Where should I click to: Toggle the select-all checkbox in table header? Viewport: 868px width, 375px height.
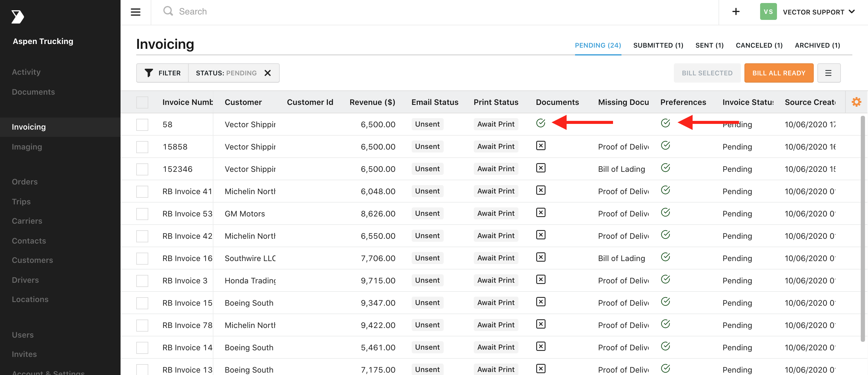coord(142,102)
